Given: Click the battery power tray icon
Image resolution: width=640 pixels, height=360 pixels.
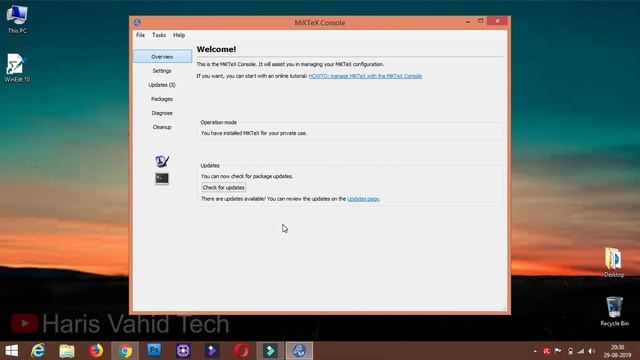Looking at the screenshot, I should point(570,351).
